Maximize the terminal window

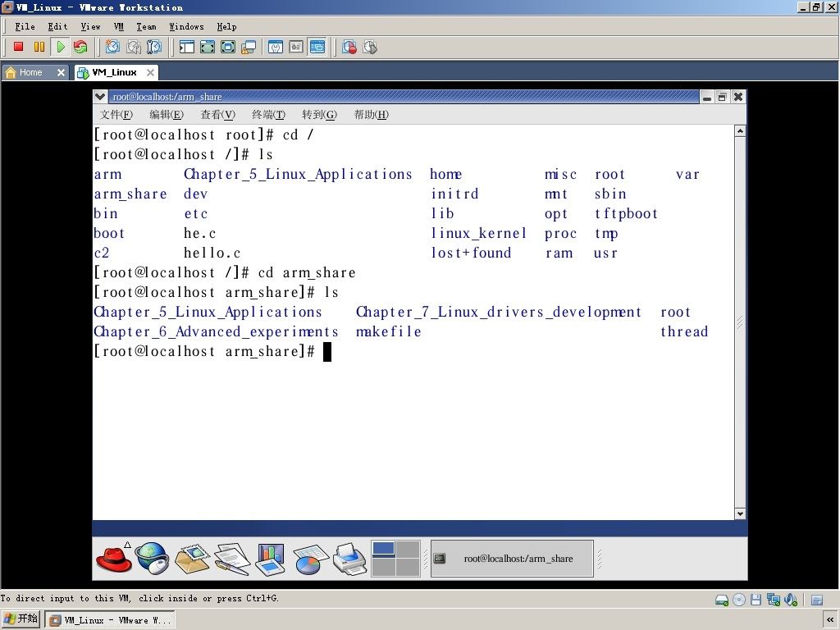click(x=722, y=97)
